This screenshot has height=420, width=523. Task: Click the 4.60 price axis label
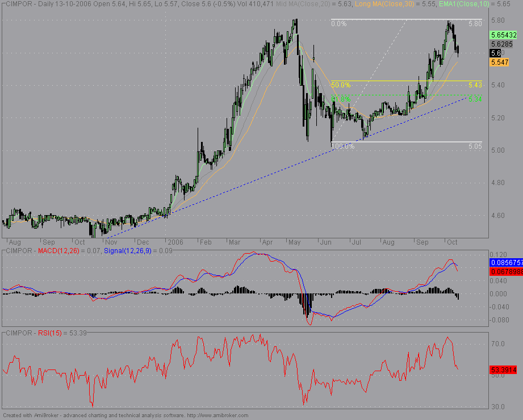[498, 215]
